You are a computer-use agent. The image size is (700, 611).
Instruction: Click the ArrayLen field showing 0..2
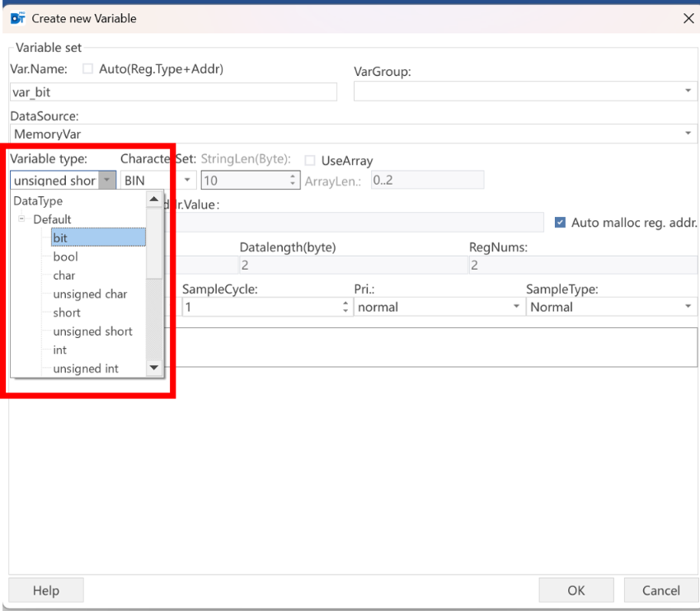427,180
